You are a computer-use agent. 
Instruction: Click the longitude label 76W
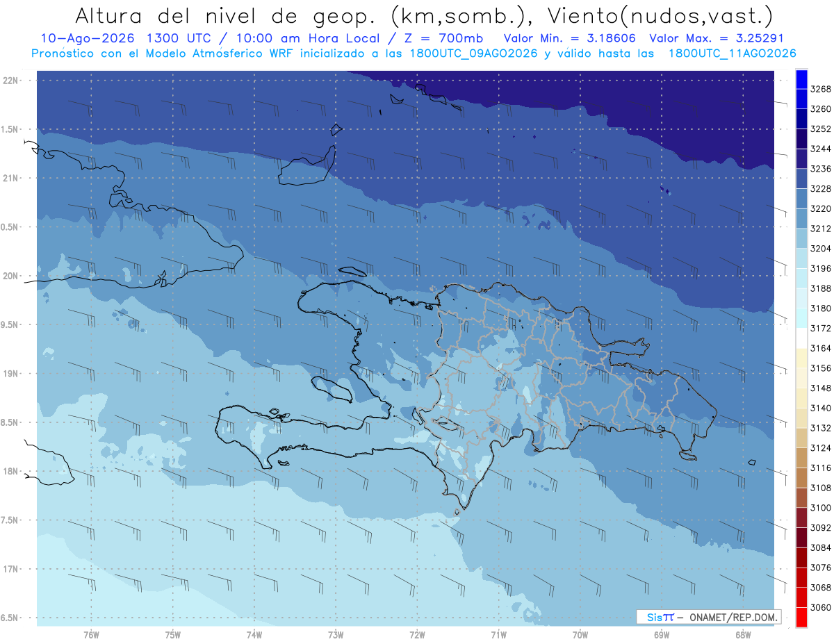[x=91, y=634]
